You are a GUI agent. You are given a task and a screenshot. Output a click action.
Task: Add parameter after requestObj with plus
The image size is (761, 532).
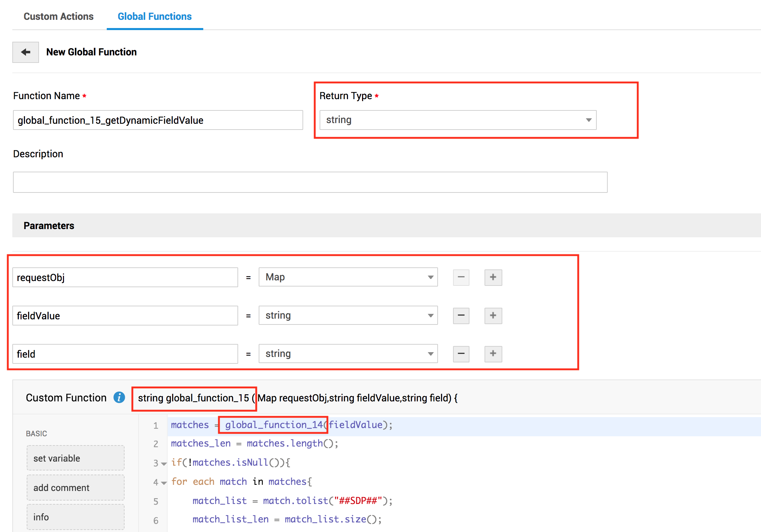point(493,277)
